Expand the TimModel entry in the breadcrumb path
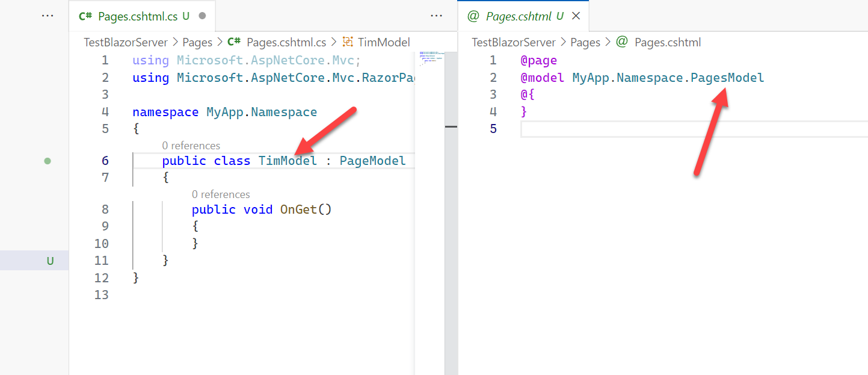Viewport: 868px width, 375px height. point(383,42)
